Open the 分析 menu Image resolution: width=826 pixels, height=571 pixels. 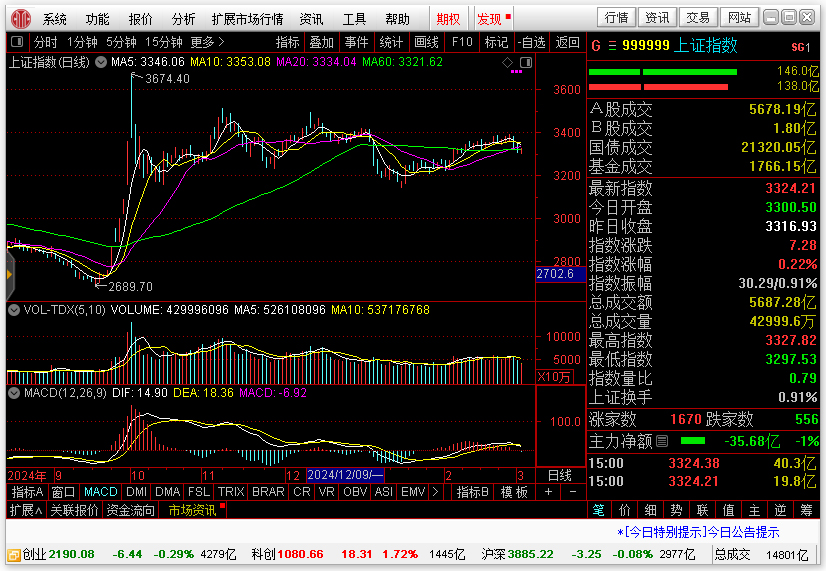(x=183, y=19)
